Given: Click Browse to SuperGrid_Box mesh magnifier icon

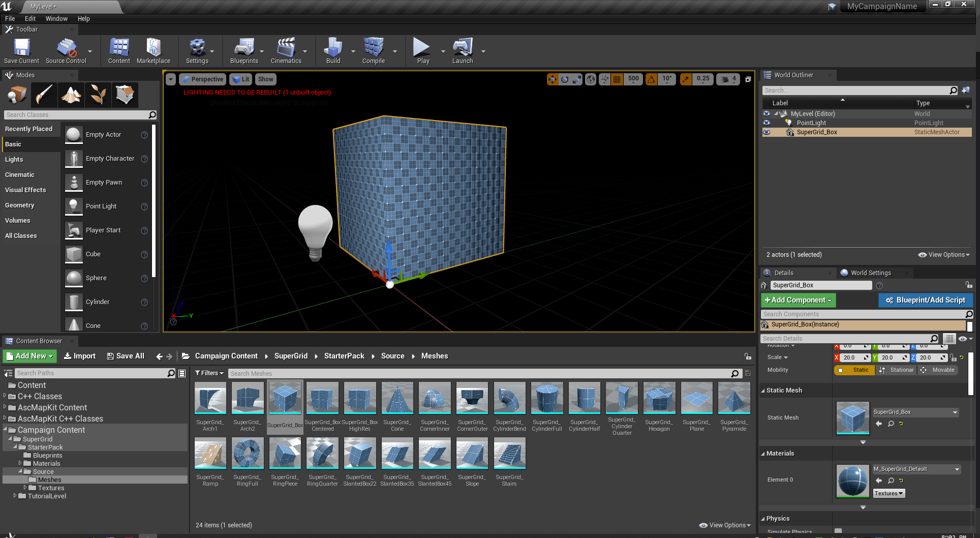Looking at the screenshot, I should (891, 424).
